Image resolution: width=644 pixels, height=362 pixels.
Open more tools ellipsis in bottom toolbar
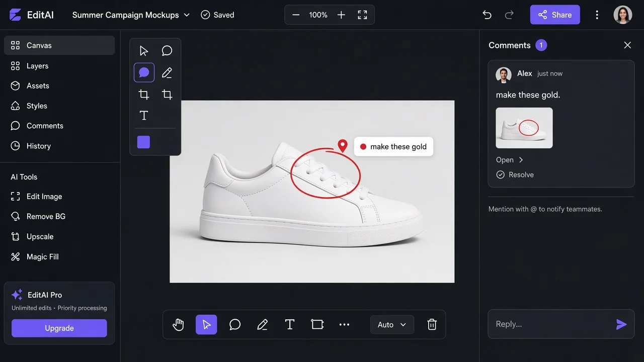(x=344, y=325)
